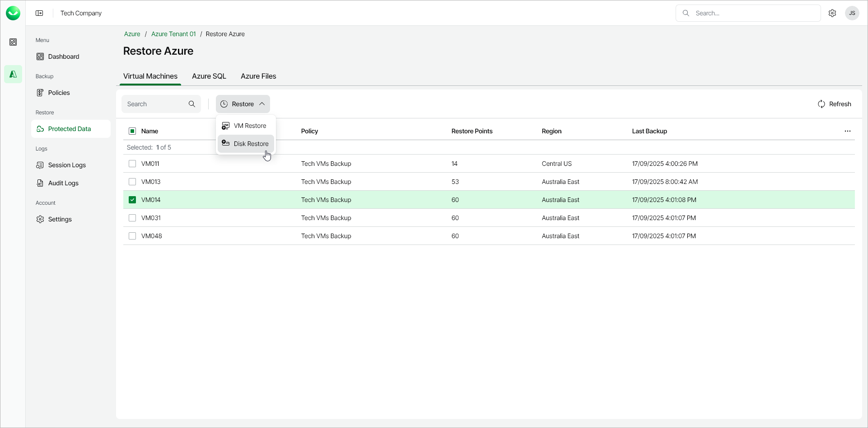This screenshot has width=868, height=428.
Task: Open the settings gear icon in header
Action: point(832,13)
